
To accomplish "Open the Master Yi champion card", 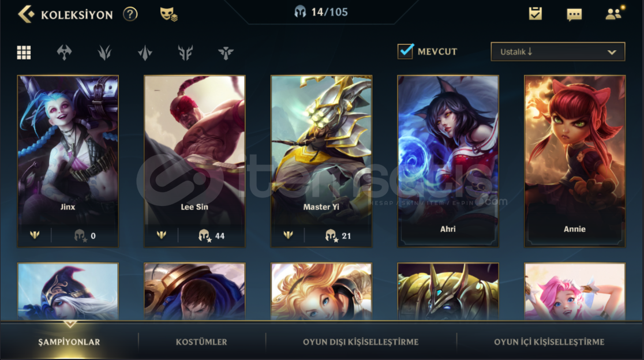I will (x=321, y=162).
